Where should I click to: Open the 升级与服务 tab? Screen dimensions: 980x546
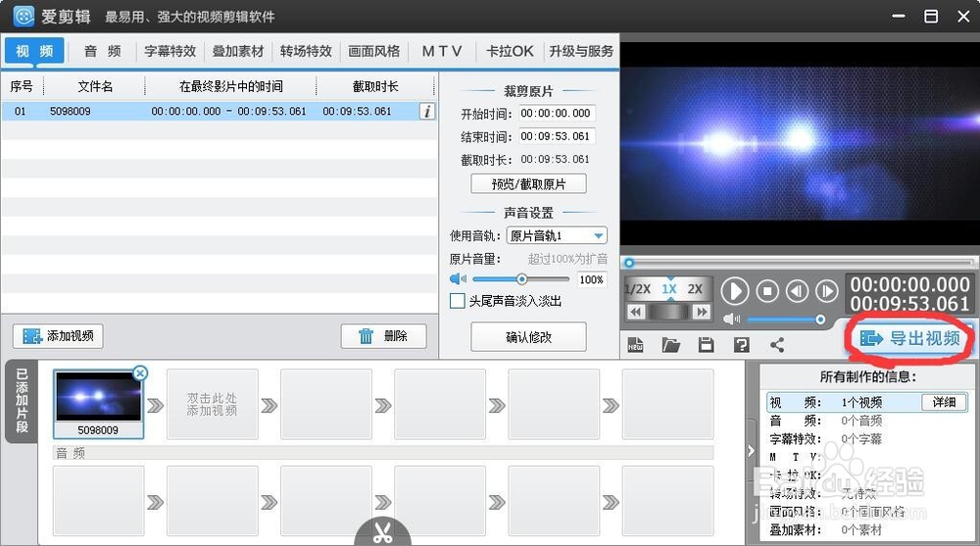click(581, 51)
